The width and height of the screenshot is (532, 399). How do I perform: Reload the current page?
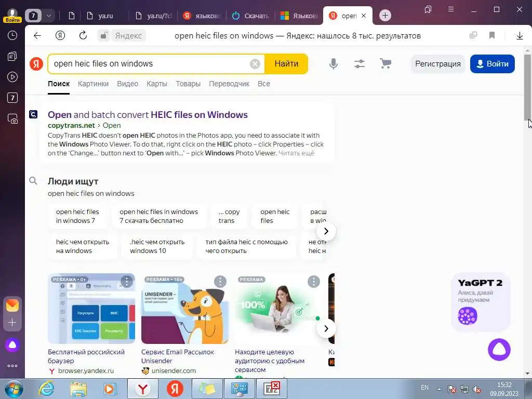(x=83, y=35)
